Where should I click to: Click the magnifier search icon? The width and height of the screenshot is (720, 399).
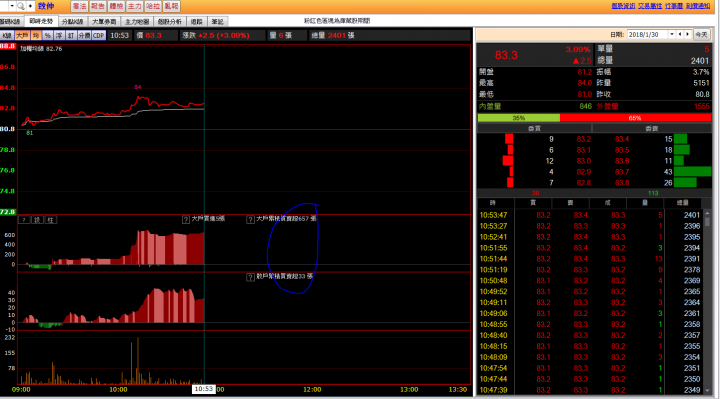tap(21, 6)
